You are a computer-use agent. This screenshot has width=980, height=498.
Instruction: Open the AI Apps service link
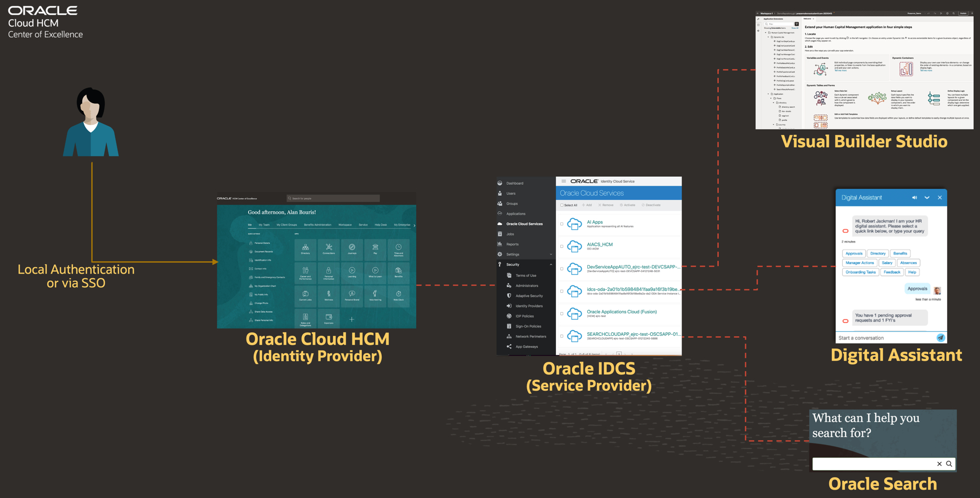595,222
